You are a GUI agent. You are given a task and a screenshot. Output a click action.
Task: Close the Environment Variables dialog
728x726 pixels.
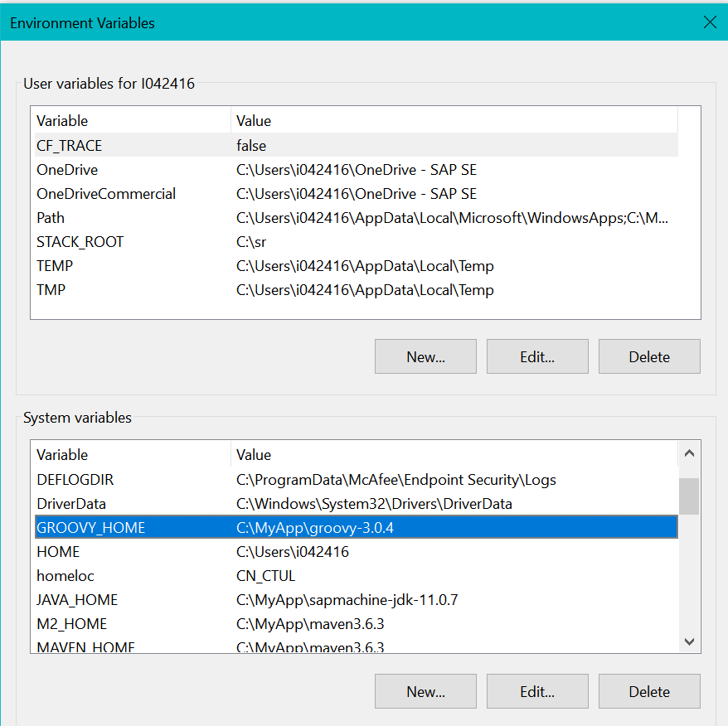710,22
